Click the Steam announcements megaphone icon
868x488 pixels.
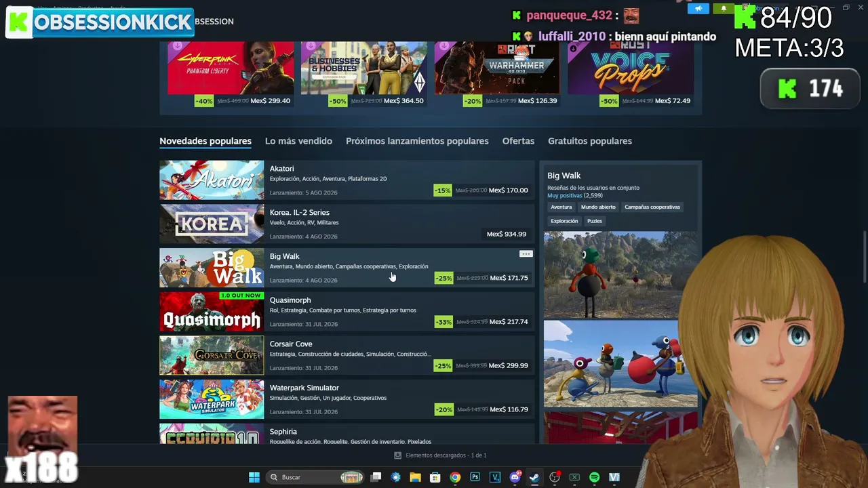[x=698, y=9]
